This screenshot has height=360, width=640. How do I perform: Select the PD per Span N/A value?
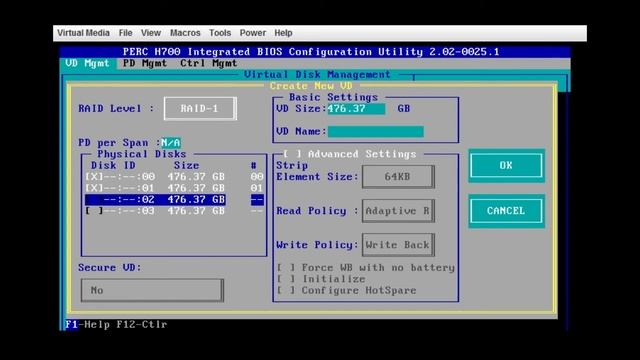171,143
